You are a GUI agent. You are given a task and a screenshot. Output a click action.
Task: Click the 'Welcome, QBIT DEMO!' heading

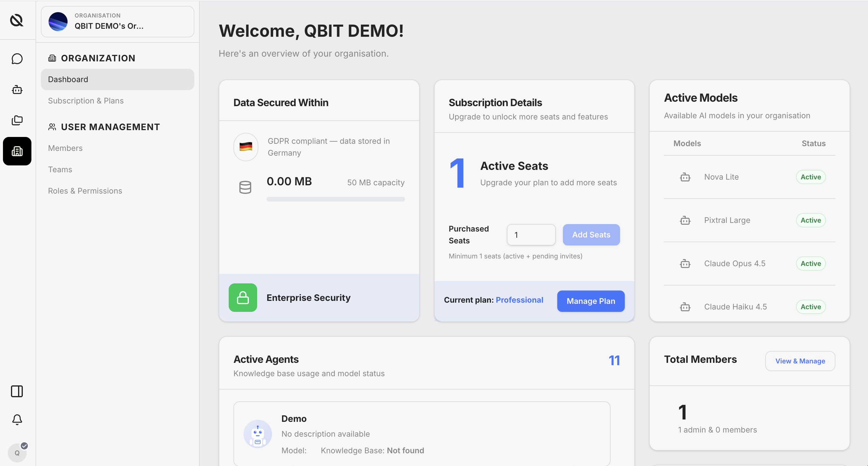[311, 31]
